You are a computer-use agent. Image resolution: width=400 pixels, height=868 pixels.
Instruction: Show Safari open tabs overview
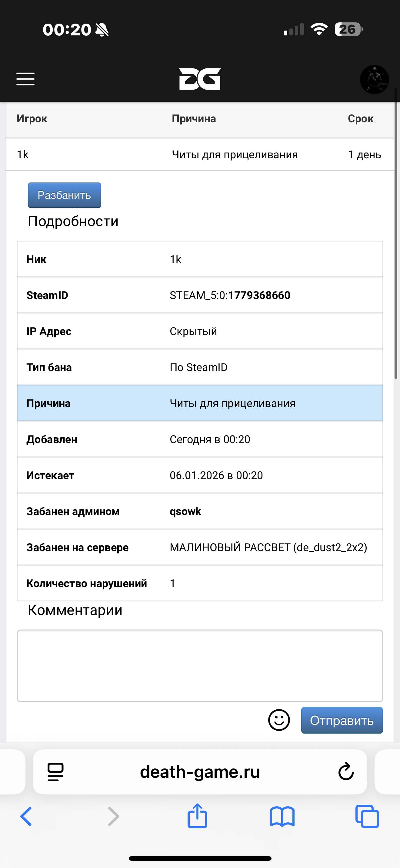pyautogui.click(x=367, y=817)
